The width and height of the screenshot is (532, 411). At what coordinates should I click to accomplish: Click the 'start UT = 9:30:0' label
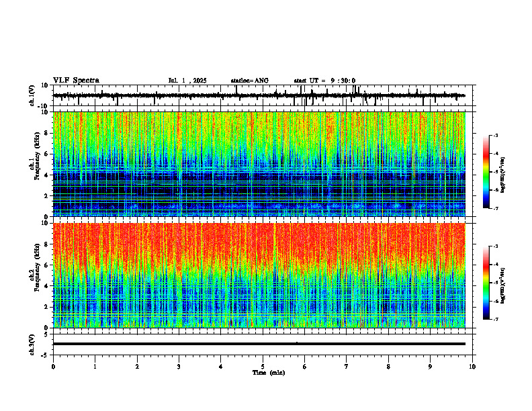[x=324, y=81]
